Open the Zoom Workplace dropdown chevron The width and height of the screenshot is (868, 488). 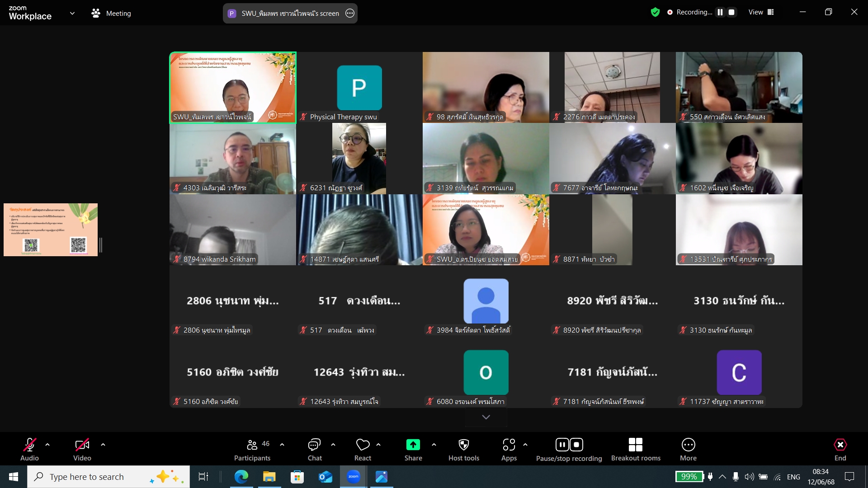click(x=72, y=13)
